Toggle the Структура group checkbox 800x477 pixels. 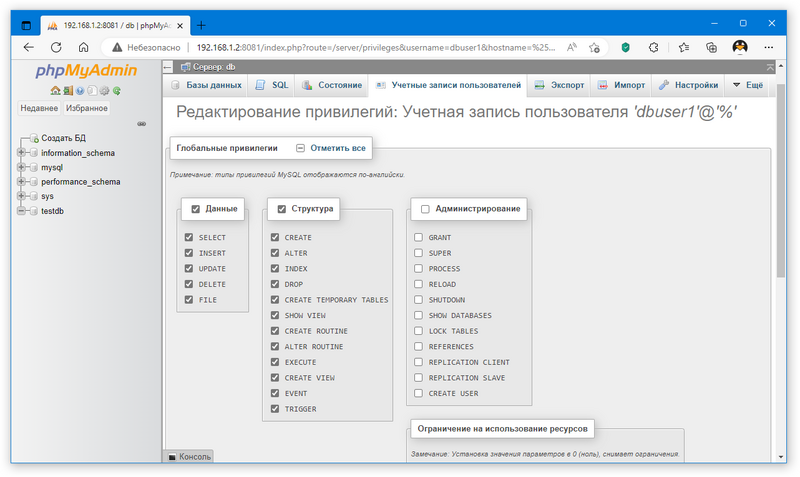point(282,209)
